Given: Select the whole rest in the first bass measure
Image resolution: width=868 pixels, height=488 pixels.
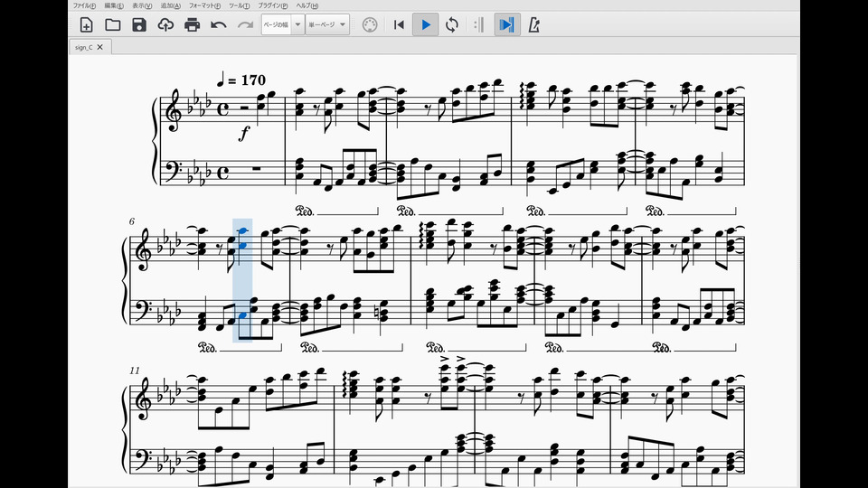Looking at the screenshot, I should click(x=256, y=168).
